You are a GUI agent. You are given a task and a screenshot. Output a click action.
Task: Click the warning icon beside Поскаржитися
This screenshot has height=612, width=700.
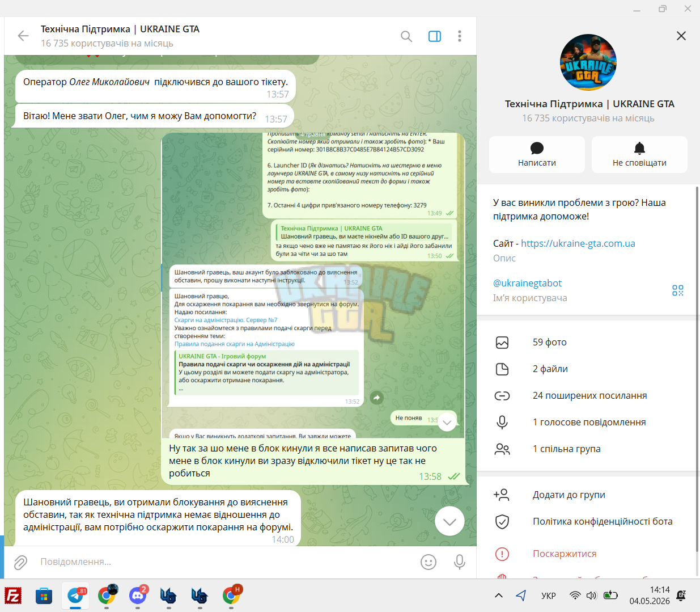click(x=502, y=554)
